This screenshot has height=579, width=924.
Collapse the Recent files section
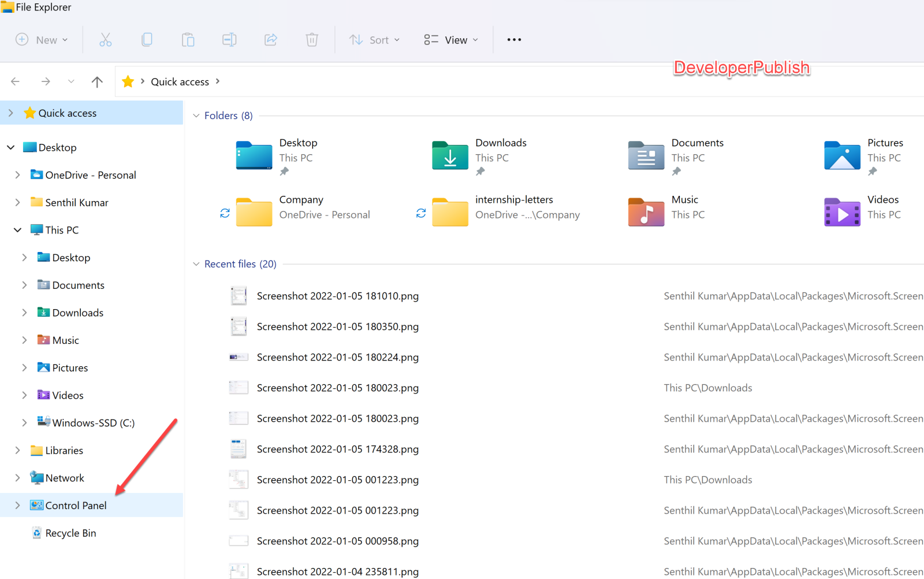[x=196, y=263]
